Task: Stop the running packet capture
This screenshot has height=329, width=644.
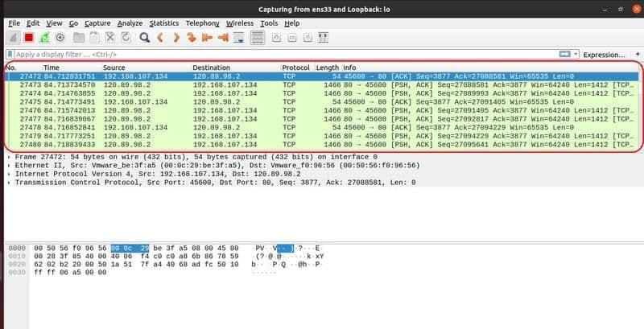Action: click(x=28, y=37)
